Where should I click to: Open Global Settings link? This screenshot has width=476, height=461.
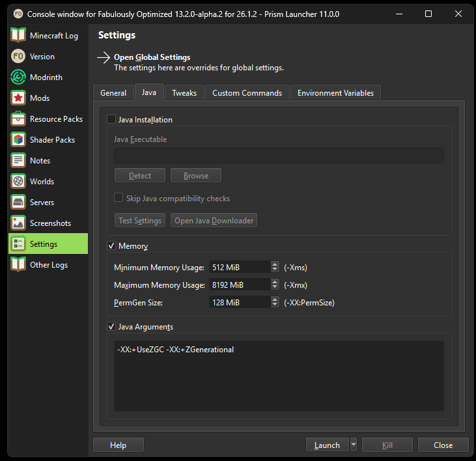(x=152, y=57)
